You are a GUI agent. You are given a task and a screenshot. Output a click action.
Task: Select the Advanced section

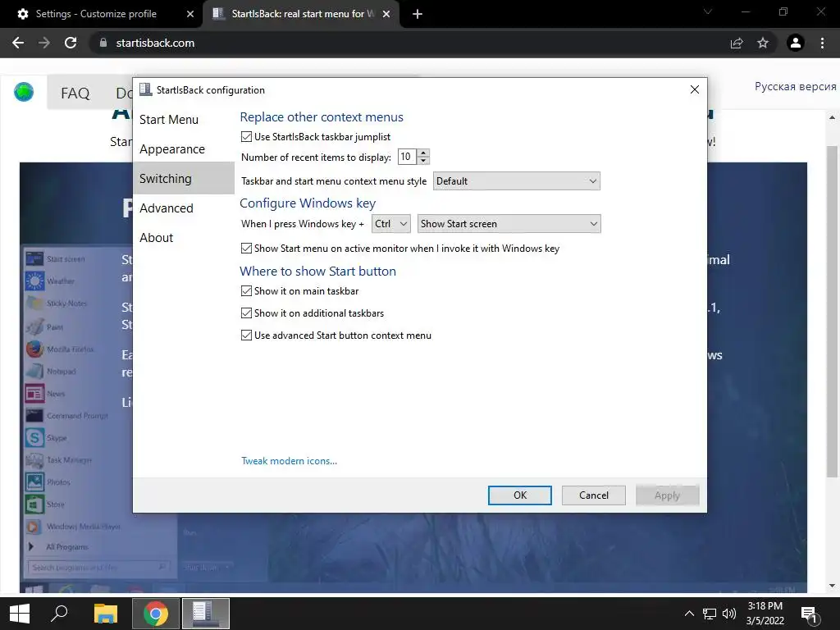pyautogui.click(x=183, y=208)
